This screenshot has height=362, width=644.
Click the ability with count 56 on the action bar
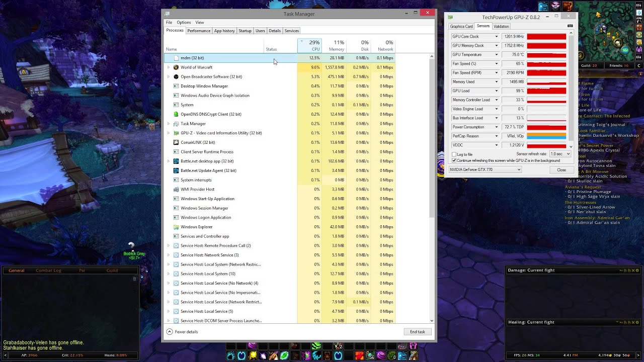click(x=370, y=356)
